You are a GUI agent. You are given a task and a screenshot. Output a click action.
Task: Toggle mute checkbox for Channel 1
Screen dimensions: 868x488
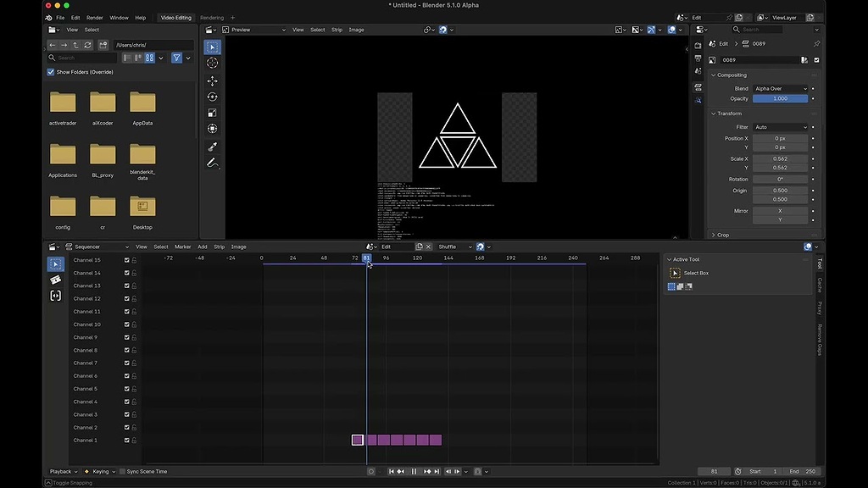point(127,441)
